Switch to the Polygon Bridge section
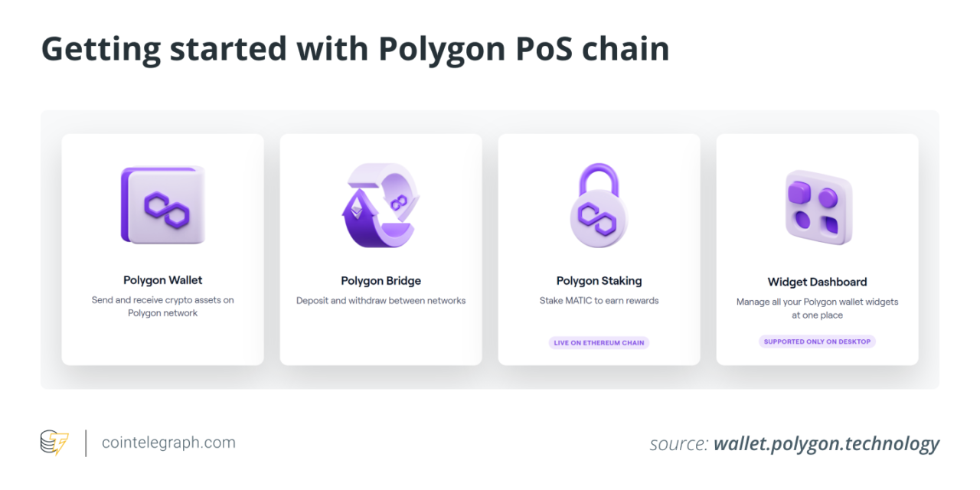Image resolution: width=980 pixels, height=490 pixels. click(381, 280)
